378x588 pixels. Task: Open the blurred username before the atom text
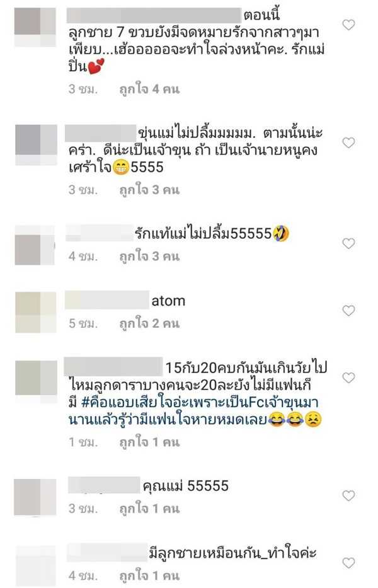point(107,301)
